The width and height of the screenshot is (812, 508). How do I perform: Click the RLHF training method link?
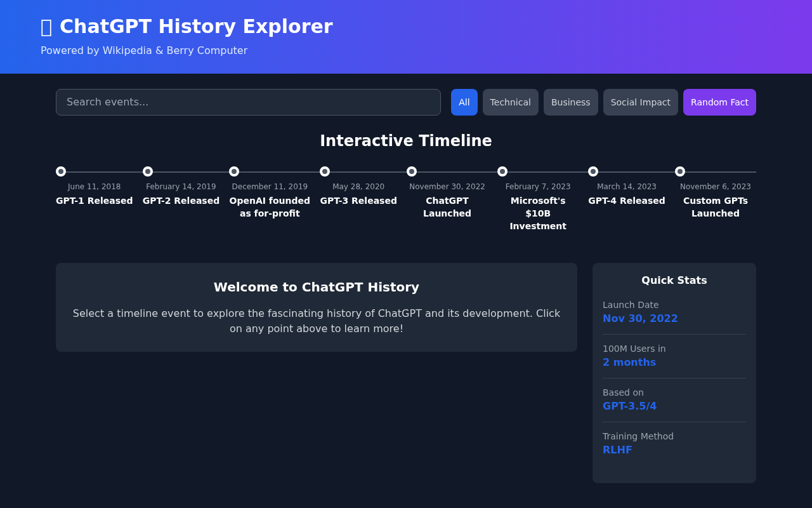617,450
